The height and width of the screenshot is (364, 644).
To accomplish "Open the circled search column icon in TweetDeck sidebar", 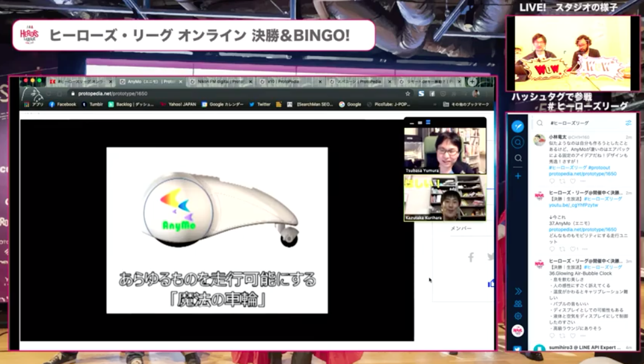I will 518,142.
